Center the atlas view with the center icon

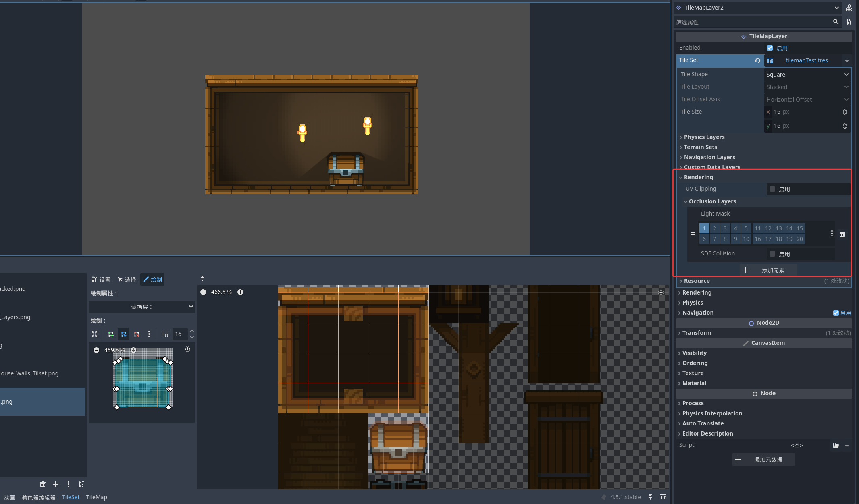click(661, 292)
